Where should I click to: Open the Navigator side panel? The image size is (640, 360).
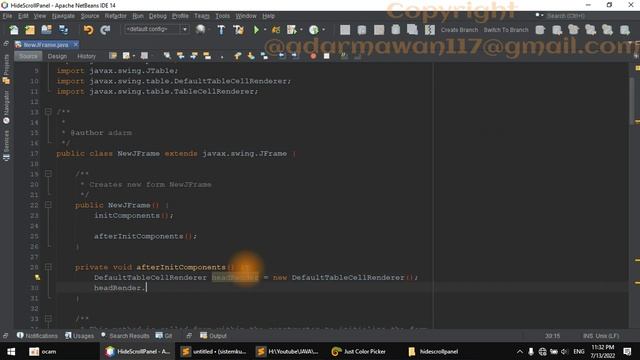click(6, 107)
